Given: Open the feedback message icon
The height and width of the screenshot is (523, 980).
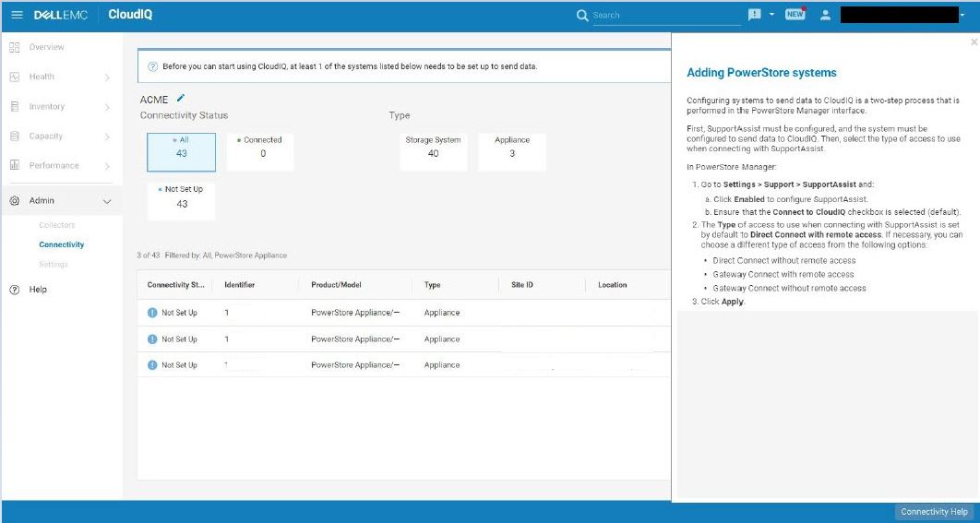Looking at the screenshot, I should tap(755, 15).
